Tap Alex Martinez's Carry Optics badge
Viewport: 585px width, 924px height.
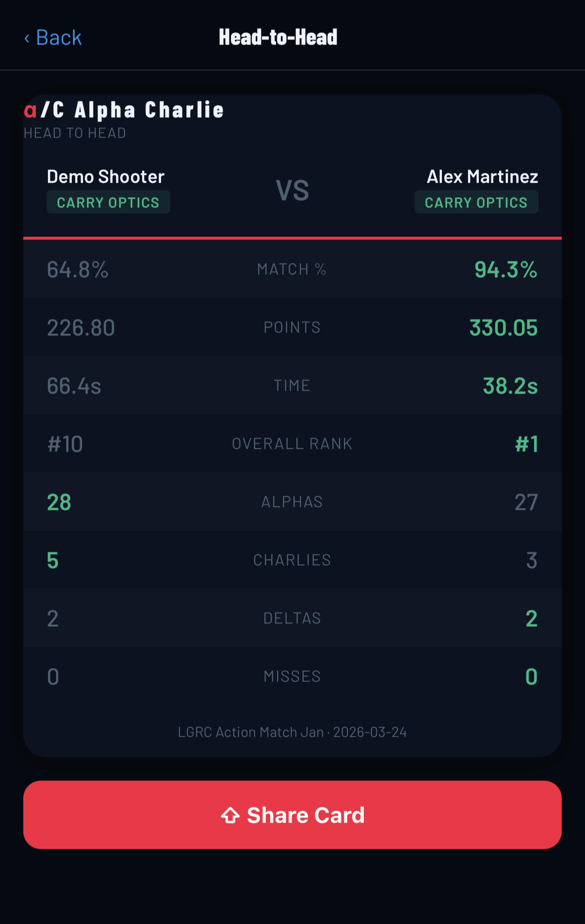pos(476,202)
